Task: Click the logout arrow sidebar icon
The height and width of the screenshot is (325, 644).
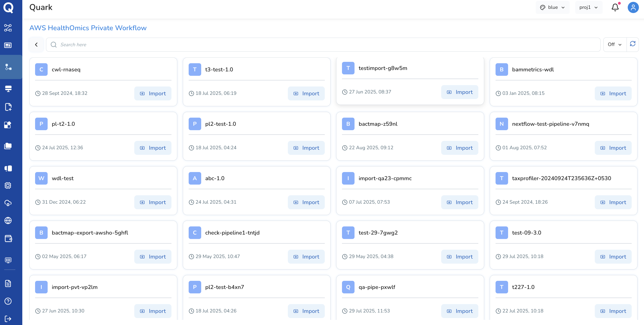Action: point(8,319)
